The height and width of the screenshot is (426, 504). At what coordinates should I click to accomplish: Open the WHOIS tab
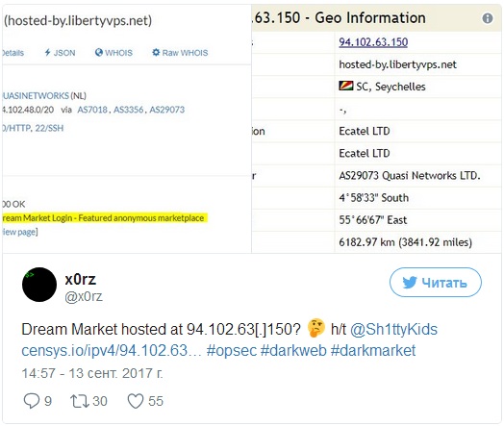click(x=113, y=52)
